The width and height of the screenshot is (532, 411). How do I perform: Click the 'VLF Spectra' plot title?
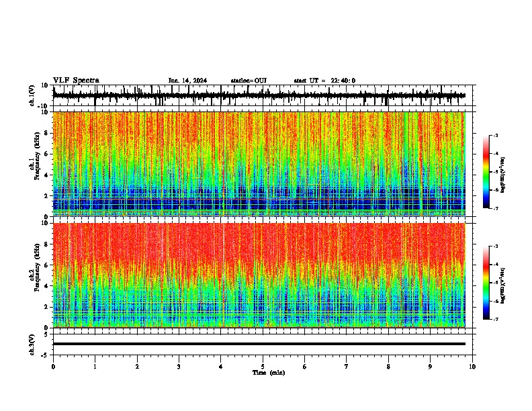(76, 81)
